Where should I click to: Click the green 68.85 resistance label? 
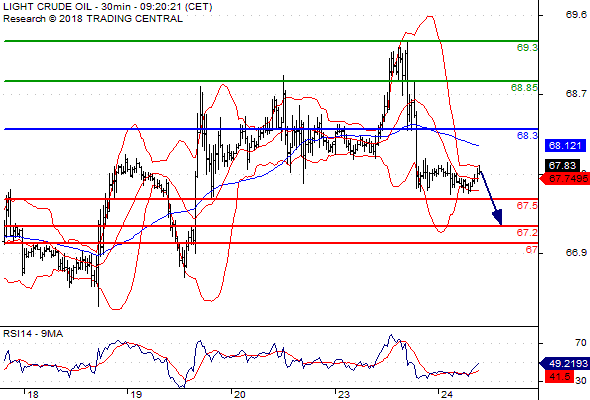point(524,88)
